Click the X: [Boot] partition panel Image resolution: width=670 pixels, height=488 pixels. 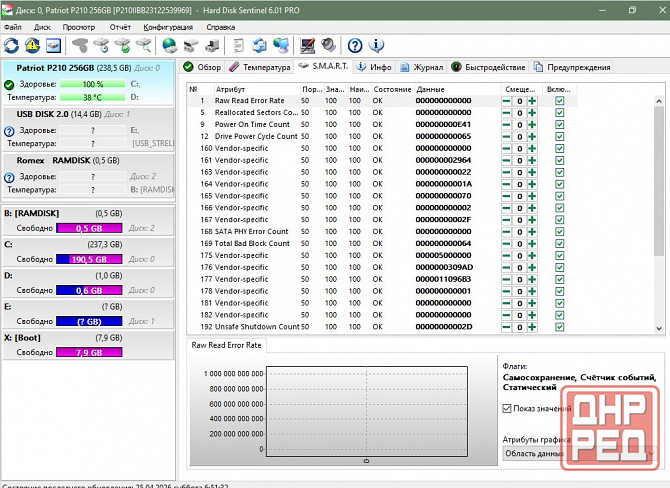[x=88, y=345]
